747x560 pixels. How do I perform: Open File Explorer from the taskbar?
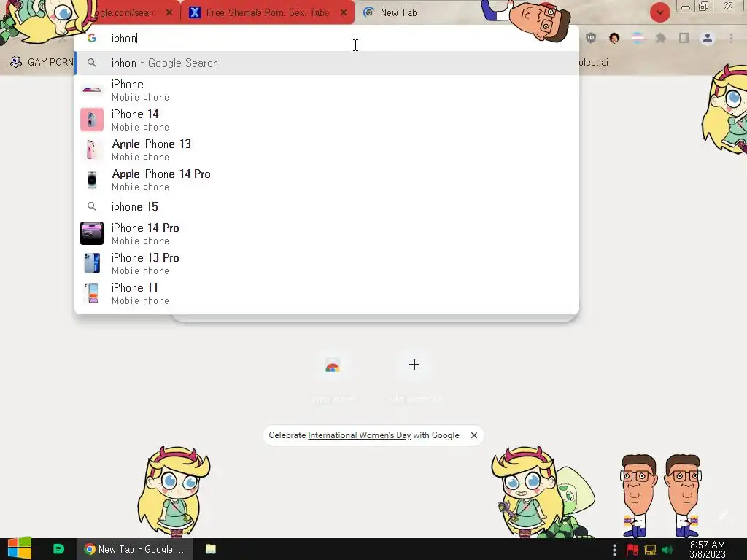pyautogui.click(x=211, y=549)
